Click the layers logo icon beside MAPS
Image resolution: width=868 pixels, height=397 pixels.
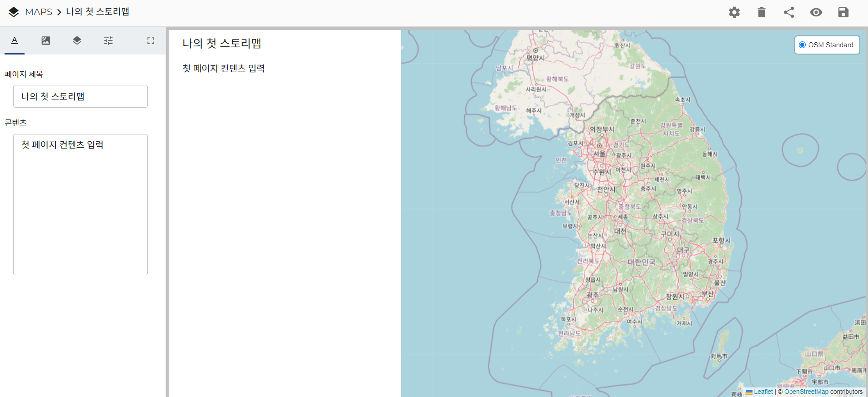14,12
